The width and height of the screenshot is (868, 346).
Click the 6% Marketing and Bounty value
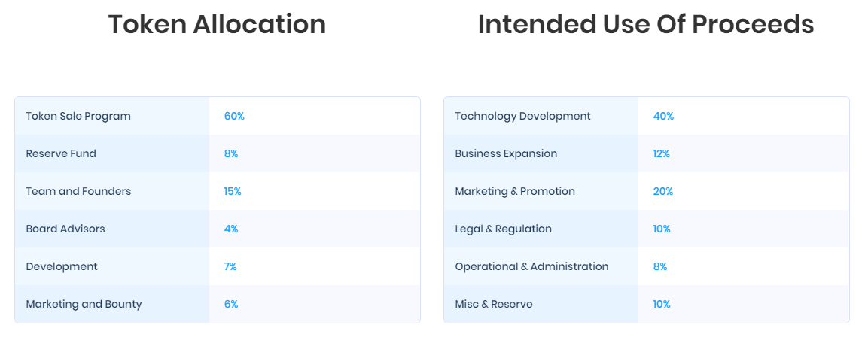pos(231,304)
